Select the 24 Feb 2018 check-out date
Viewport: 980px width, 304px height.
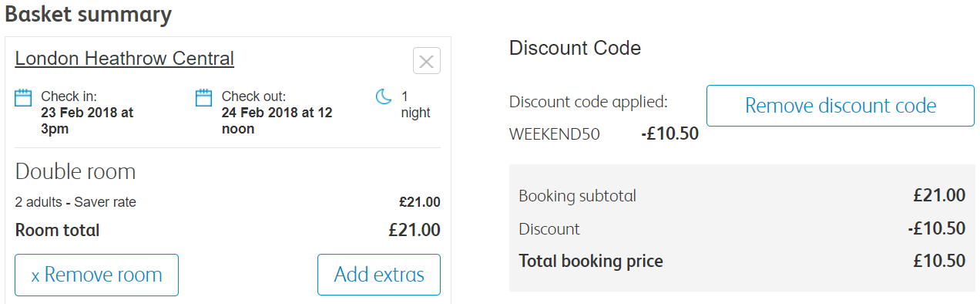click(277, 120)
